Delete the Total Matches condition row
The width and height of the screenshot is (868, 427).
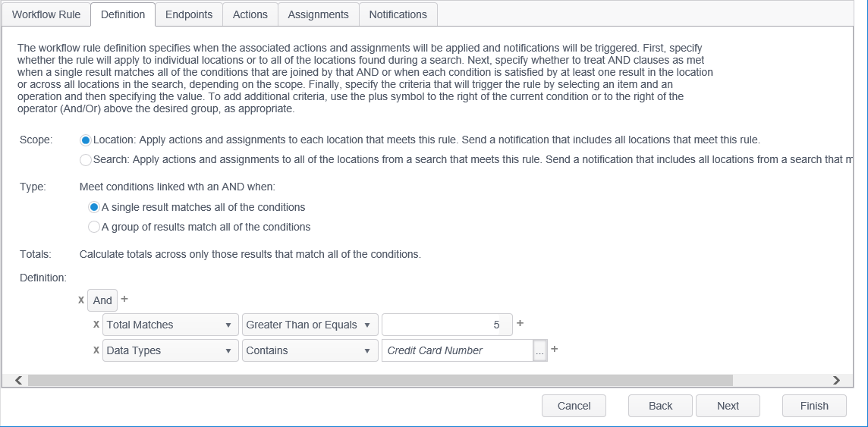pos(96,325)
